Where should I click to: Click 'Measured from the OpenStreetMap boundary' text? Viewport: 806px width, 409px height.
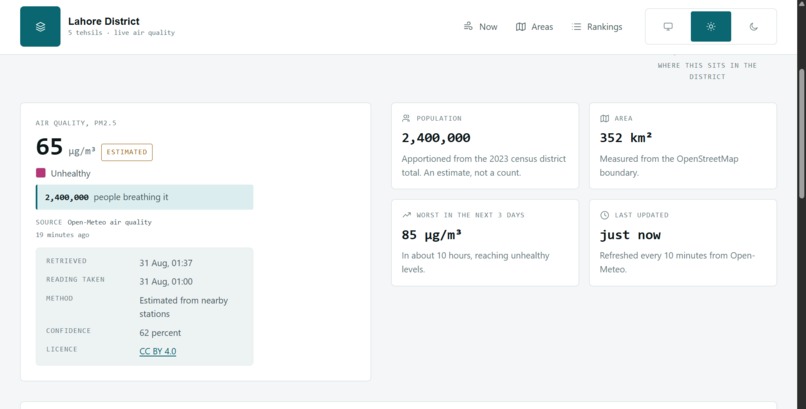tap(669, 166)
